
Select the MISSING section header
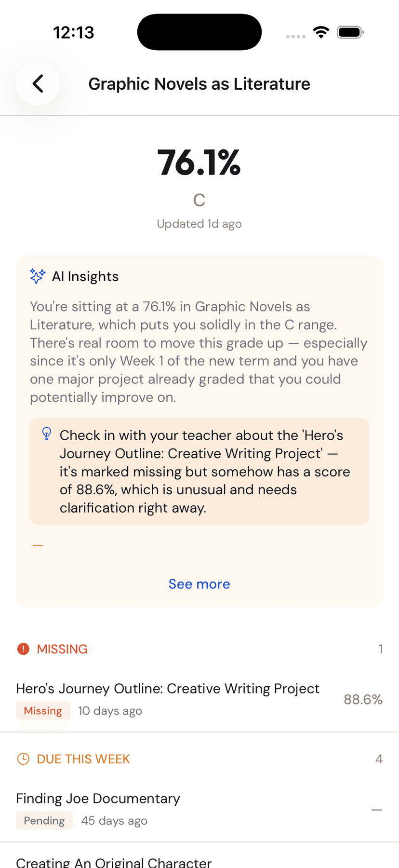[62, 649]
